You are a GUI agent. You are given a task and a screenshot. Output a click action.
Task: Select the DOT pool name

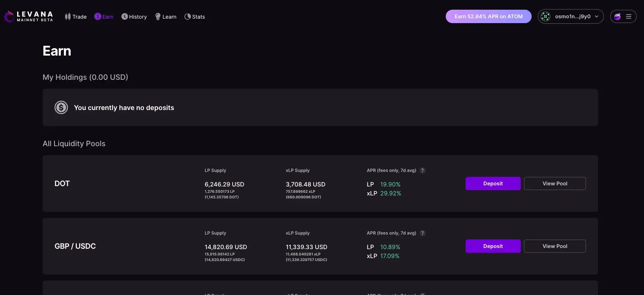click(62, 183)
